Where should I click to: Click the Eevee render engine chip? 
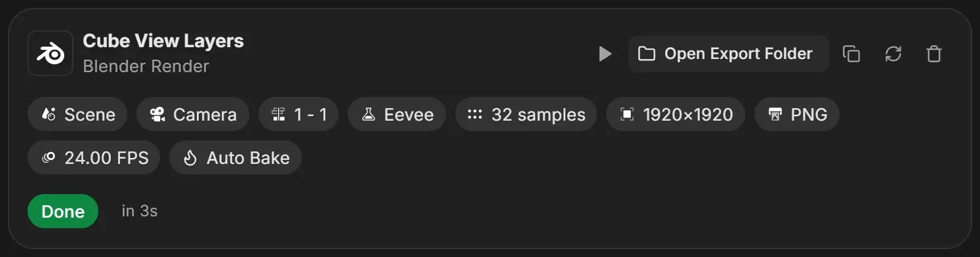pyautogui.click(x=397, y=115)
